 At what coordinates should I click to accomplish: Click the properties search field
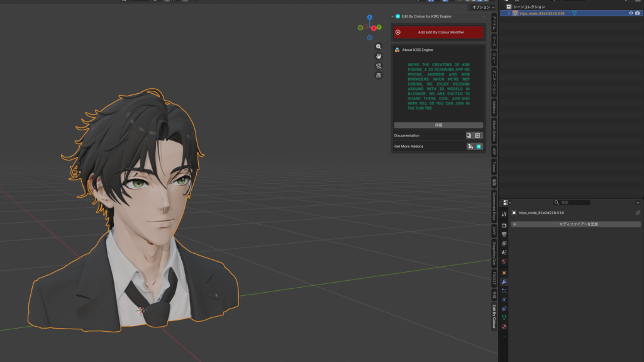[572, 203]
